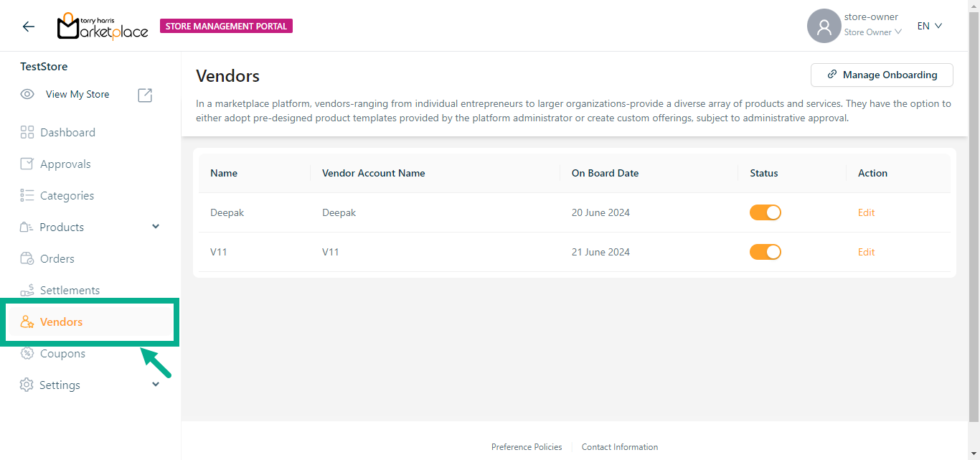Click the store-owner avatar icon
Screen dimensions: 980x460
(x=824, y=27)
